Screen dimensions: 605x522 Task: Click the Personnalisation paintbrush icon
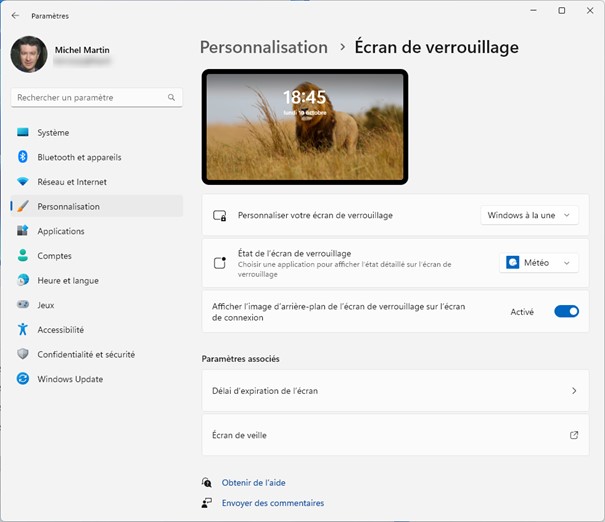tap(23, 206)
